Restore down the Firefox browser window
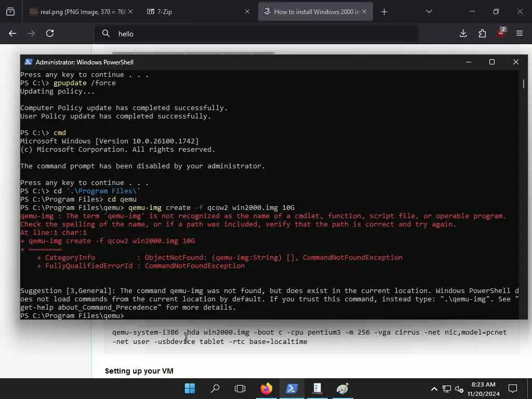Viewport: 532px width, 399px height. [x=496, y=11]
